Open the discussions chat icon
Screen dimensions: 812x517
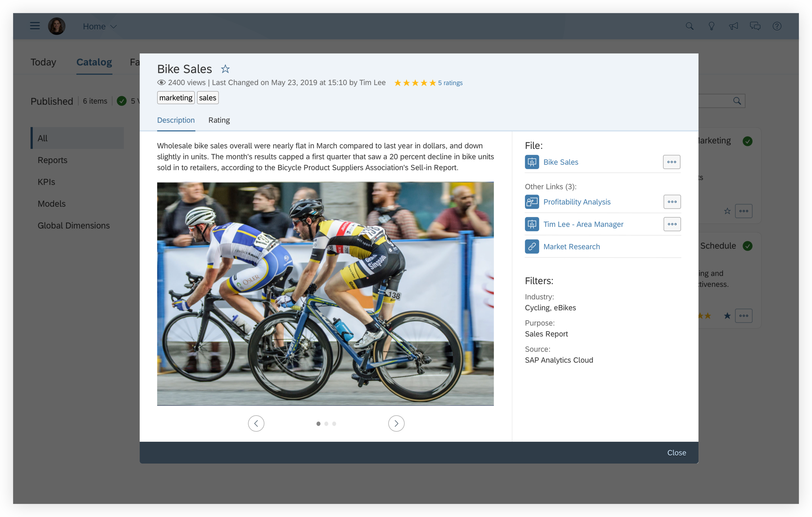point(755,26)
